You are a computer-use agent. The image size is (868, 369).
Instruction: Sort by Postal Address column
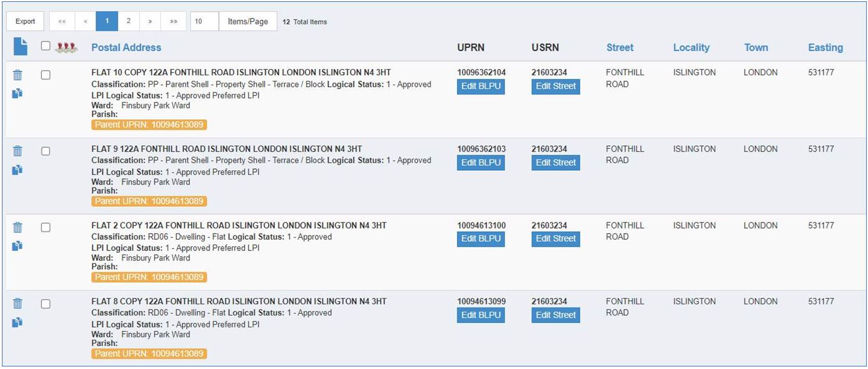click(126, 47)
